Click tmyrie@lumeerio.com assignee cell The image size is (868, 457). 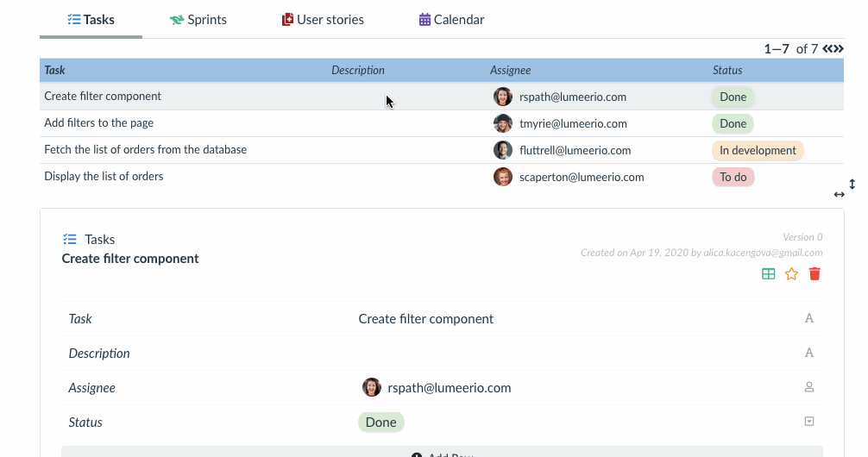coord(573,123)
